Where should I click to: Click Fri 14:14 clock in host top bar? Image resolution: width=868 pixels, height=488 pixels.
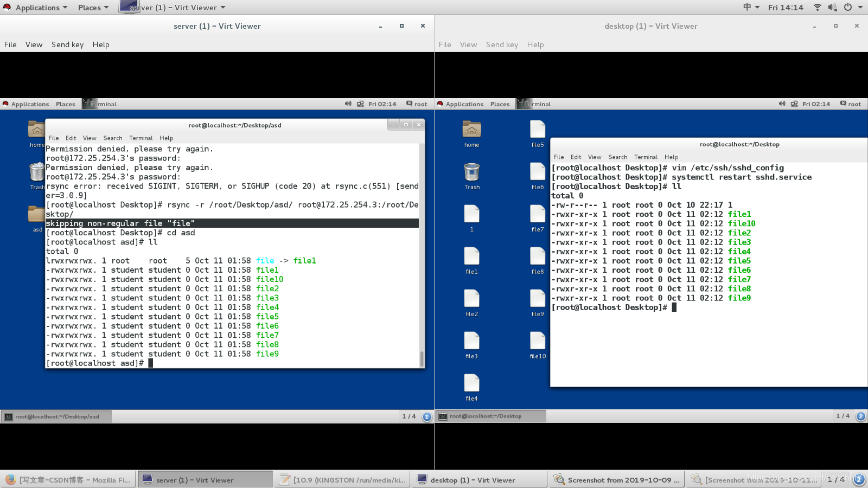click(x=786, y=8)
